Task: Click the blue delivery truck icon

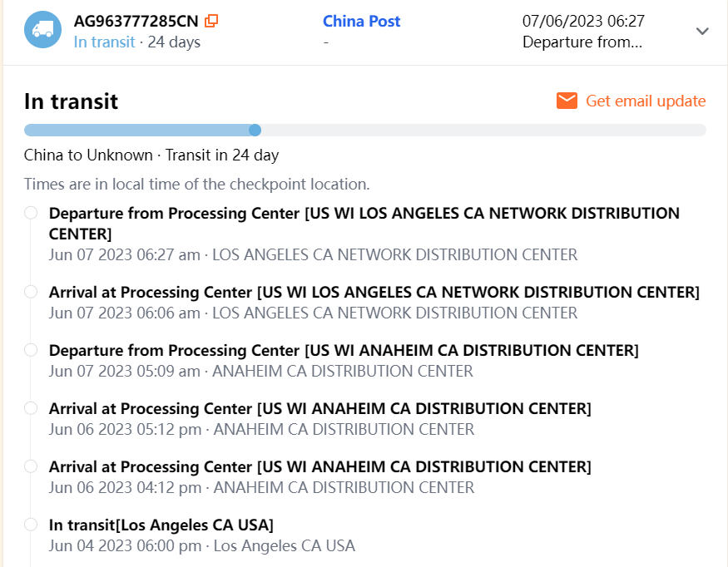Action: pyautogui.click(x=42, y=30)
